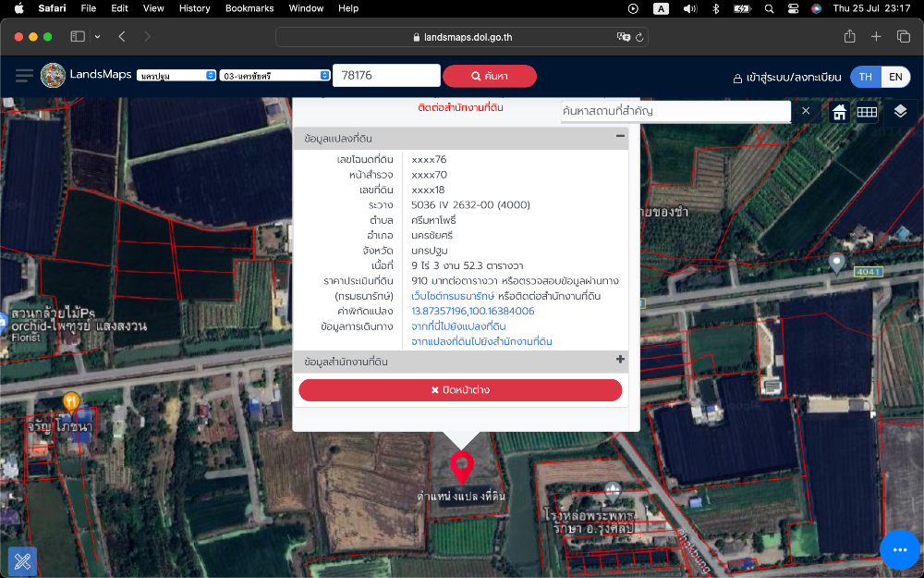This screenshot has height=578, width=924.
Task: Expand the ข้อมูลสำนักงานที่ดิน section
Action: click(x=620, y=360)
